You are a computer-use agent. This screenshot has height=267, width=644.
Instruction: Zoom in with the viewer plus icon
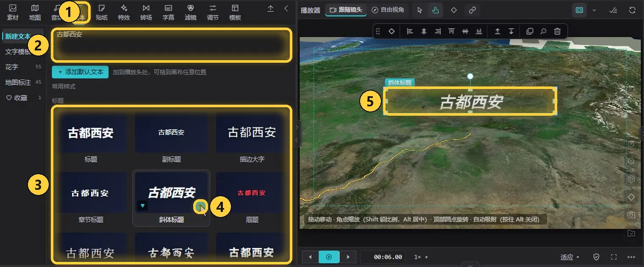631,145
